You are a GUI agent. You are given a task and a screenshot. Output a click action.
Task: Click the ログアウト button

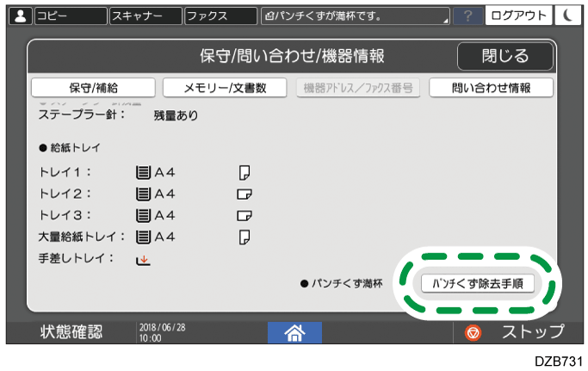click(518, 15)
